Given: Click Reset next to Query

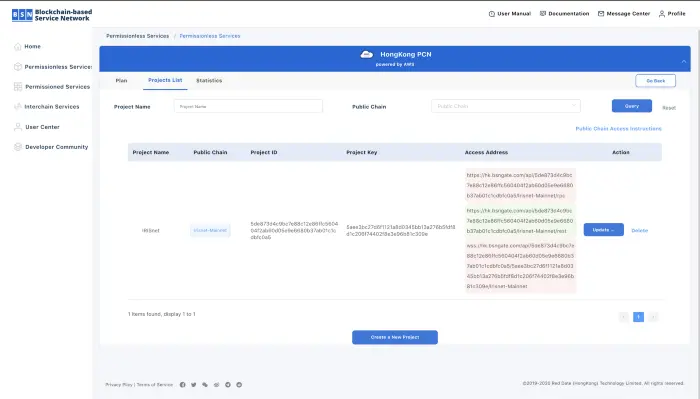Looking at the screenshot, I should coord(669,108).
